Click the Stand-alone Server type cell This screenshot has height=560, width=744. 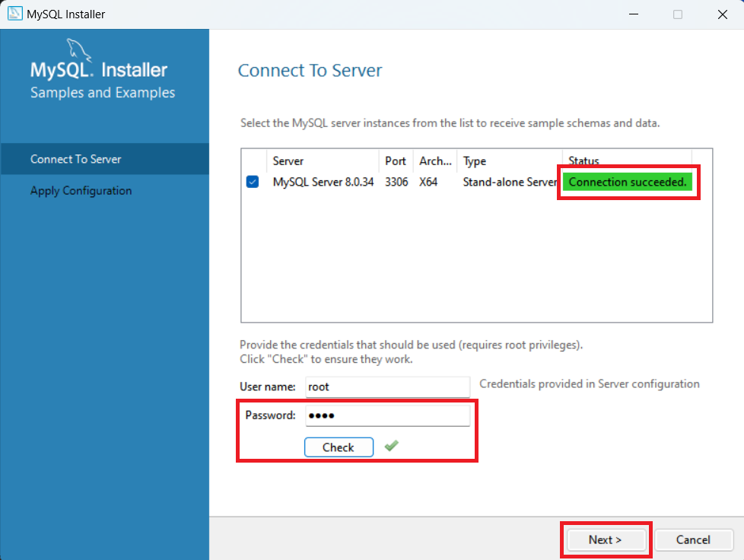pos(510,183)
